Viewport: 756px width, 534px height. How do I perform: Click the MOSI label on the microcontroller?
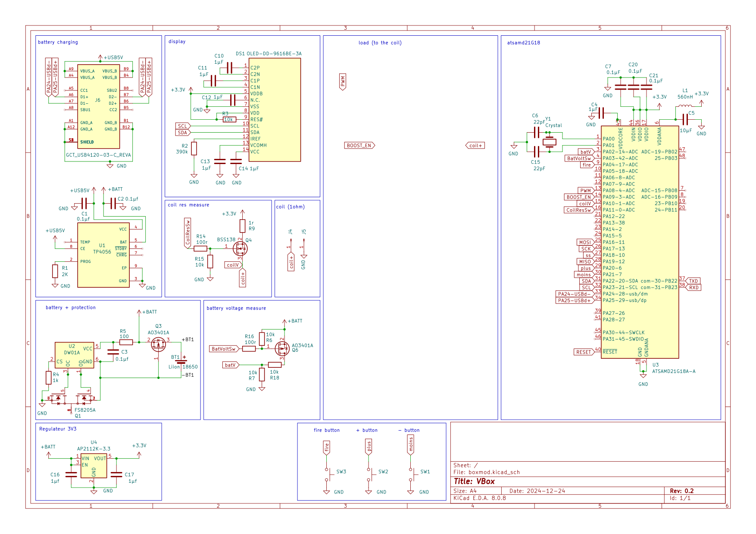point(585,242)
